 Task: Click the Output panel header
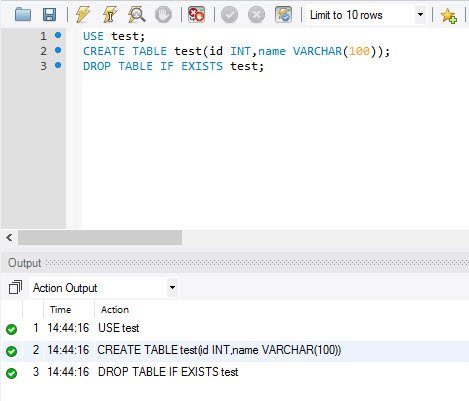(x=234, y=263)
